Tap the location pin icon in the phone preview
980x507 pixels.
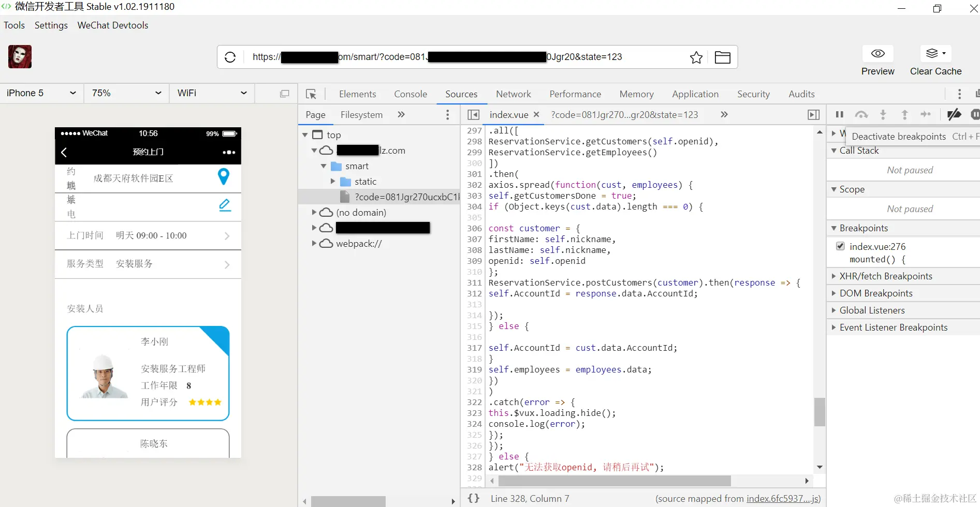click(x=224, y=177)
